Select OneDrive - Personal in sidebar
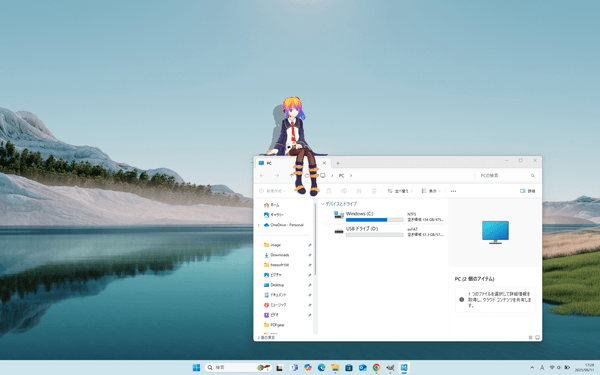The width and height of the screenshot is (600, 375). tap(284, 225)
